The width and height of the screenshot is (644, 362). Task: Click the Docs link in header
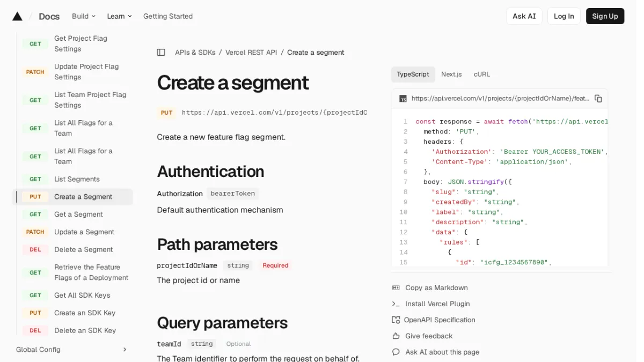click(49, 16)
